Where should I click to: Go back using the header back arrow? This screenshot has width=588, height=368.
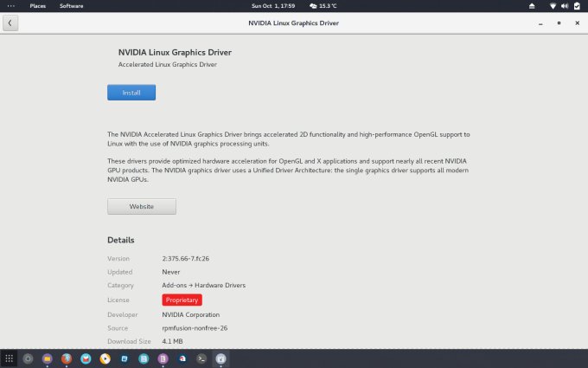click(10, 23)
